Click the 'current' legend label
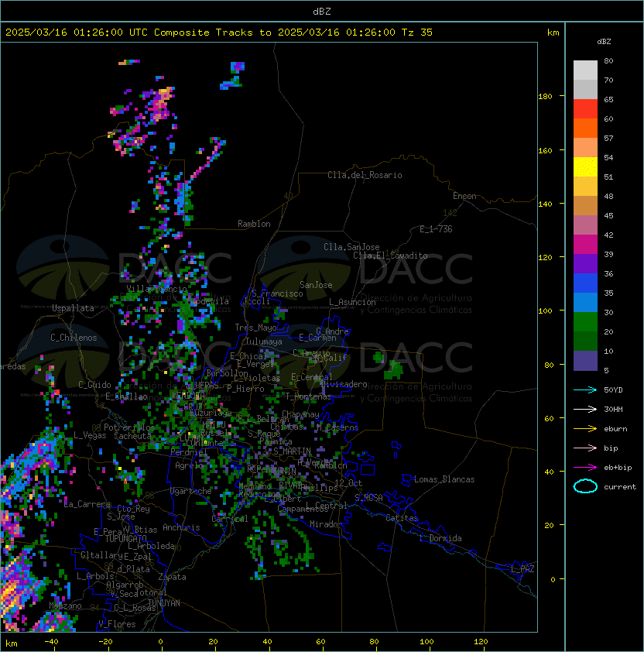The width and height of the screenshot is (644, 652). coord(620,487)
